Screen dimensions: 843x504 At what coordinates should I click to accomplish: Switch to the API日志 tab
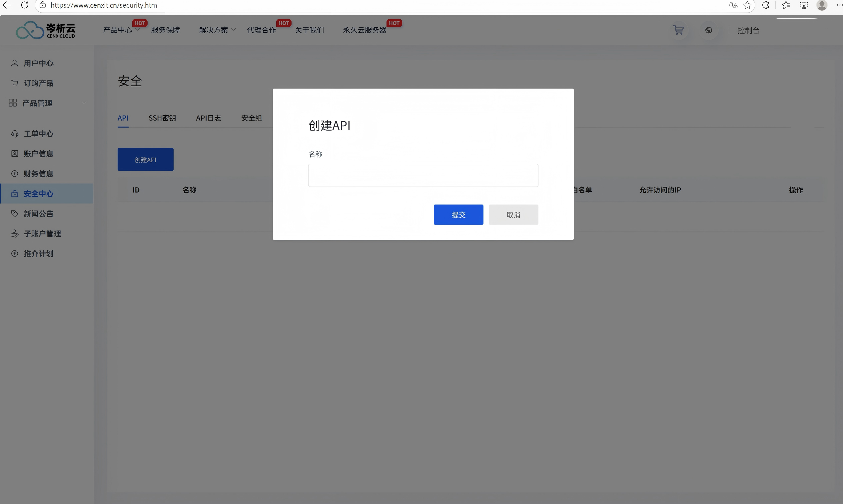208,118
